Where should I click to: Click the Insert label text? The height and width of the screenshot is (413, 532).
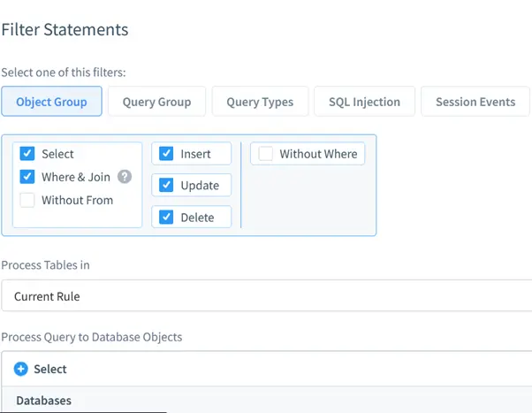[195, 154]
